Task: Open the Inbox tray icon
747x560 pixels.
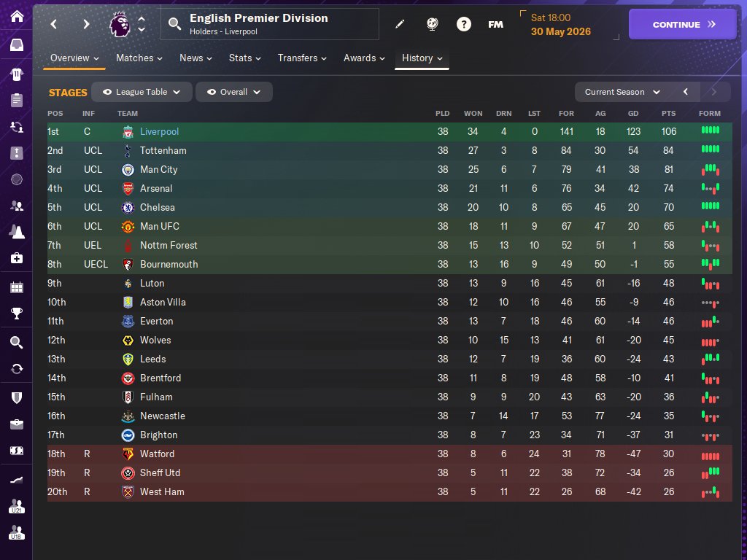Action: pyautogui.click(x=16, y=45)
